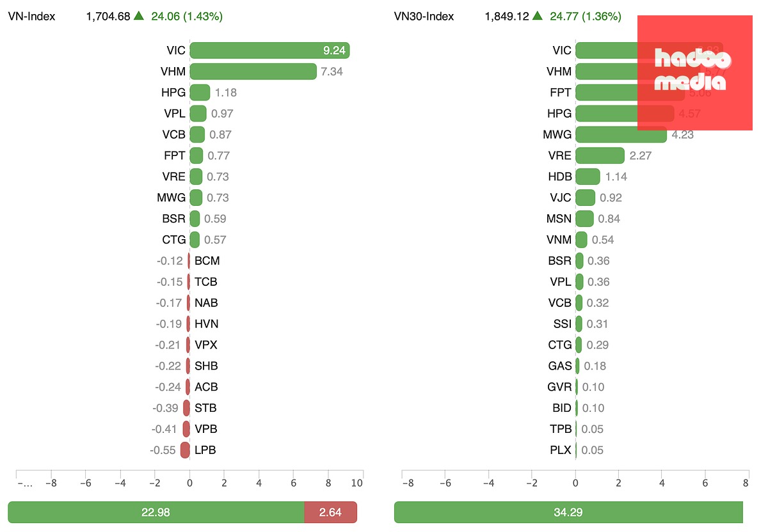Click the red 2.64 total loss segment
Image resolution: width=768 pixels, height=532 pixels.
point(330,512)
